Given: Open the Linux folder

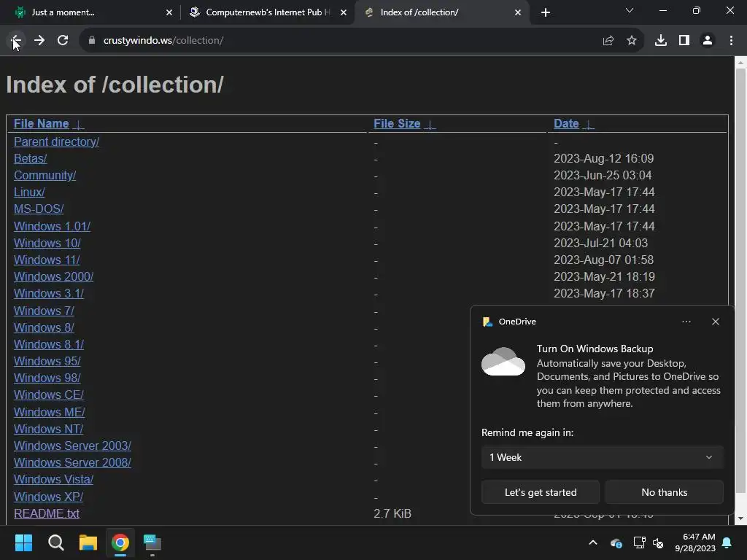Looking at the screenshot, I should click(29, 192).
